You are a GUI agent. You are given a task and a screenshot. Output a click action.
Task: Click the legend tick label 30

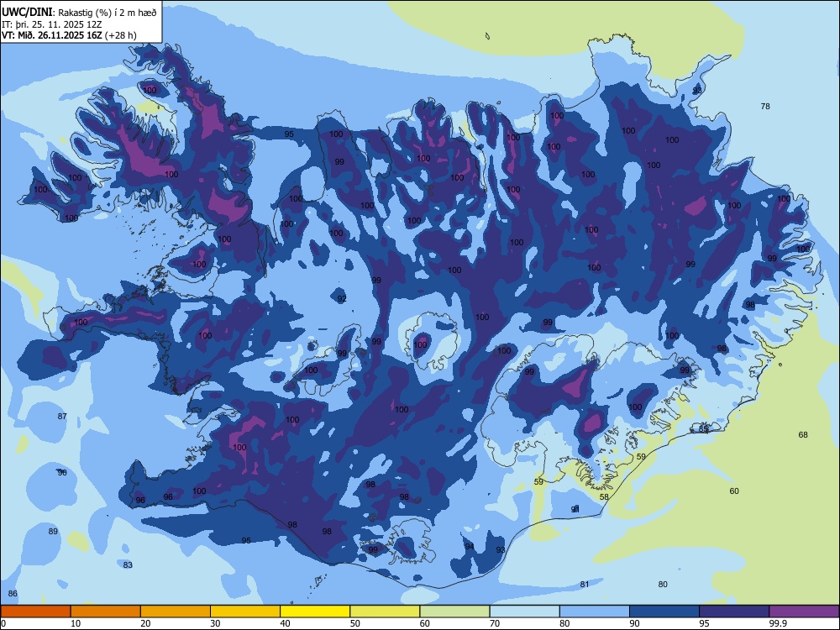[215, 623]
